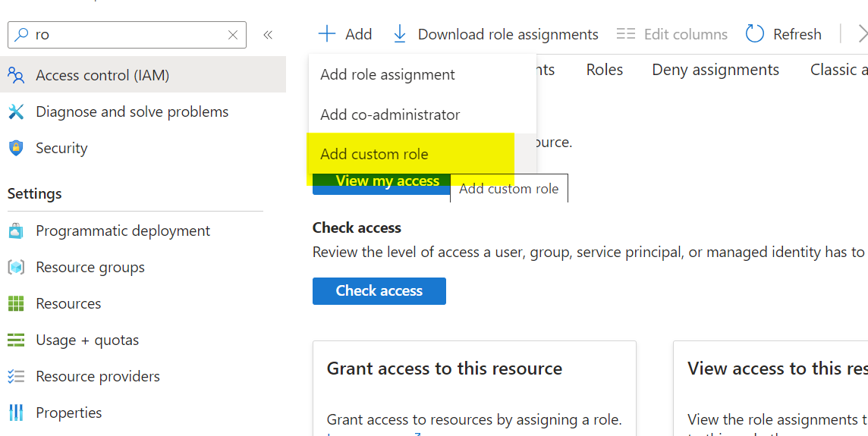The width and height of the screenshot is (868, 436).
Task: Refresh the access control page
Action: 783,34
